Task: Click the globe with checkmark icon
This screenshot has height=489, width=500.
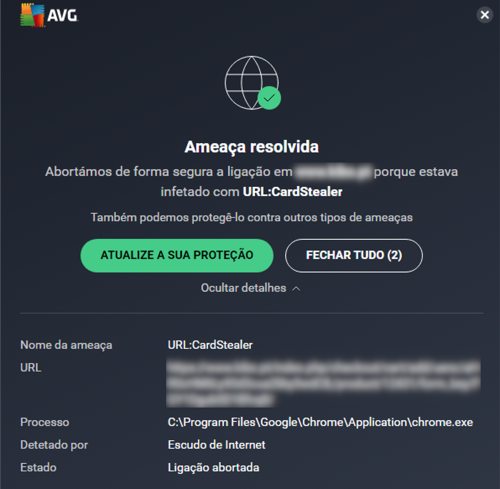Action: coord(252,83)
